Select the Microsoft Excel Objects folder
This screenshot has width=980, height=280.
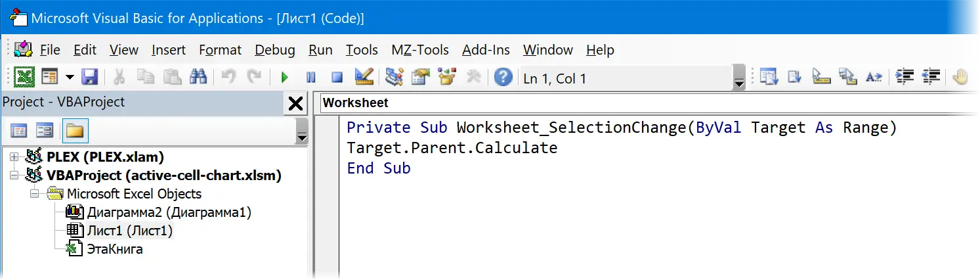coord(134,194)
